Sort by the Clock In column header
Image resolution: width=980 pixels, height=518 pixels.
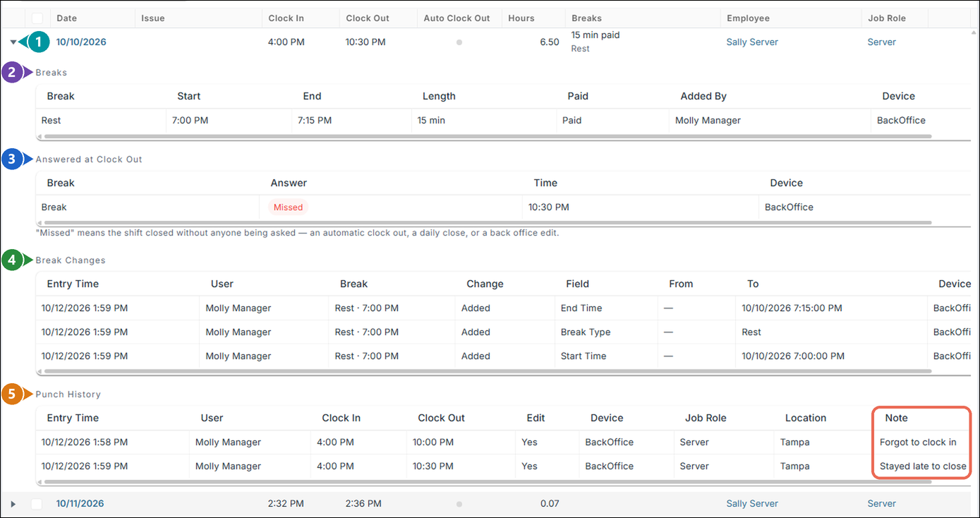(286, 18)
